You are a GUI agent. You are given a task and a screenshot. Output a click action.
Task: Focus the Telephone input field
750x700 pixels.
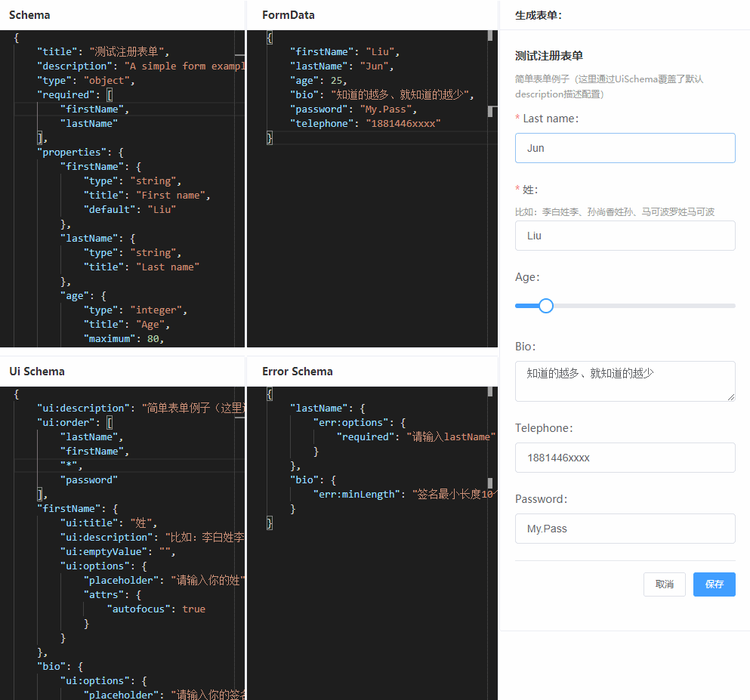[625, 457]
